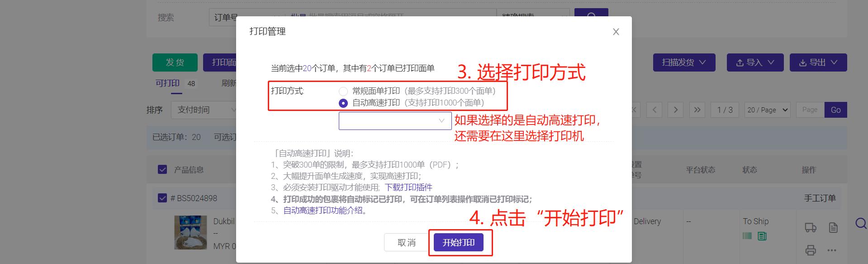Open the 下载打印插件 link

point(408,187)
